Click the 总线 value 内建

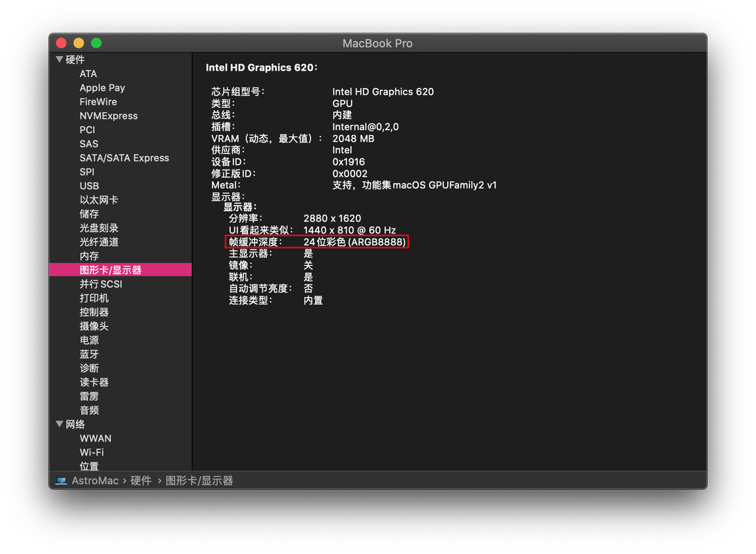click(x=342, y=115)
